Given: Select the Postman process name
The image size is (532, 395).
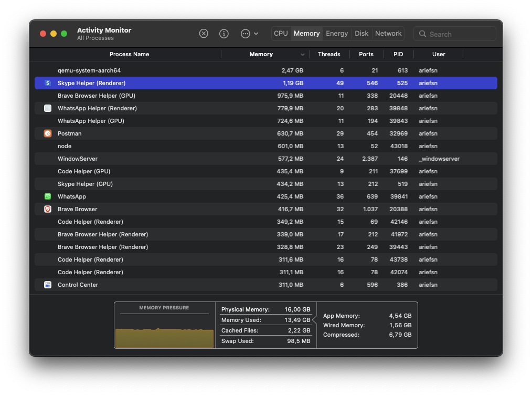Looking at the screenshot, I should tap(70, 133).
